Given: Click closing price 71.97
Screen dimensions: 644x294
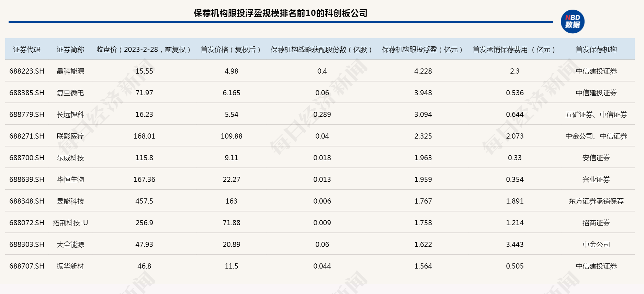Looking at the screenshot, I should (x=144, y=93).
